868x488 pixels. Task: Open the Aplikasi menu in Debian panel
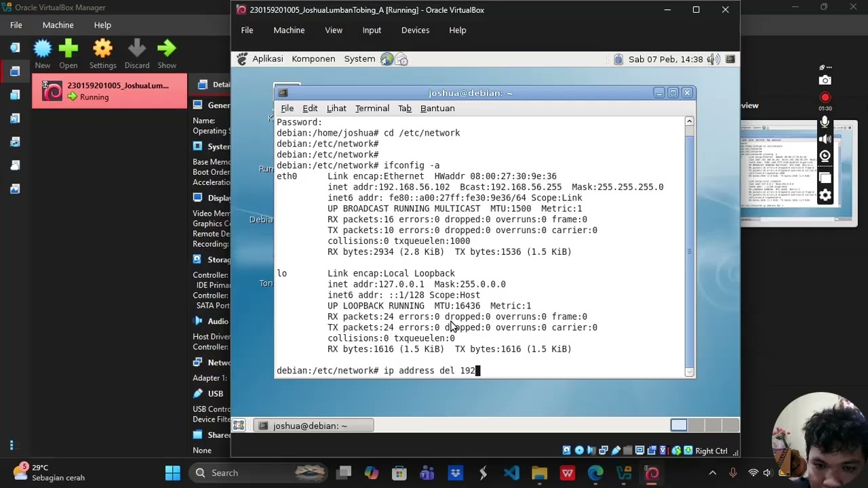point(268,59)
